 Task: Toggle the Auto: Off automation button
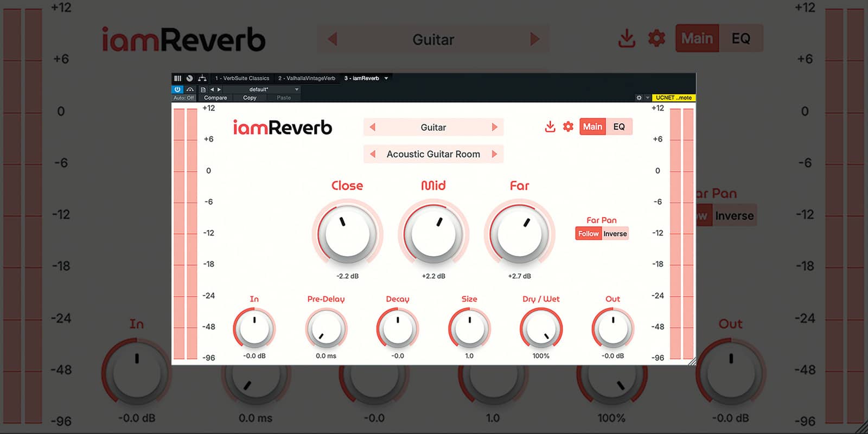tap(184, 98)
